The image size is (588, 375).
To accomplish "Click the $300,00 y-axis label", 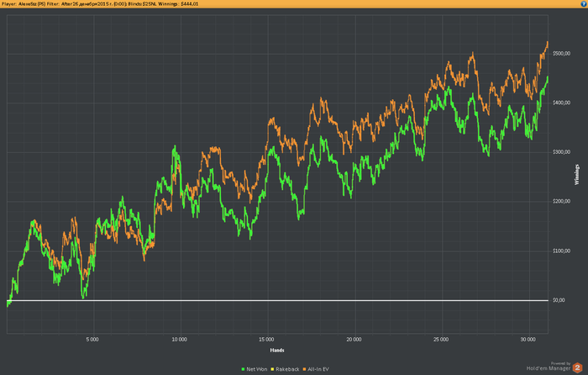I will 561,152.
